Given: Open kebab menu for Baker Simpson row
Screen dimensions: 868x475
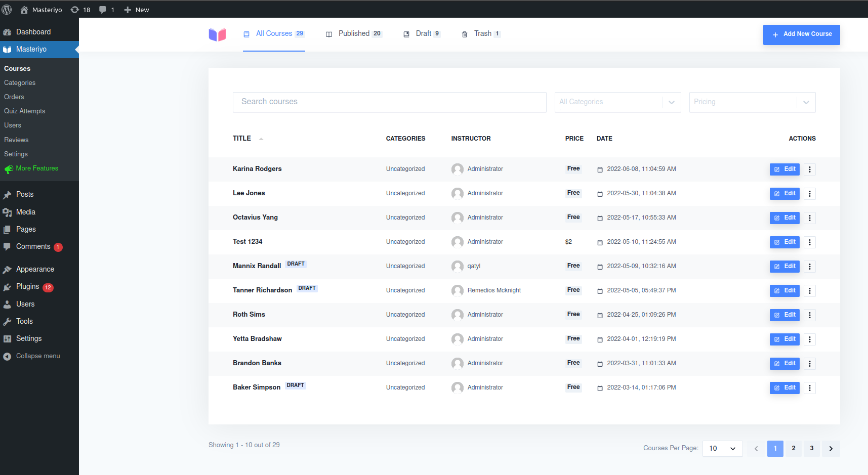Looking at the screenshot, I should click(x=809, y=388).
